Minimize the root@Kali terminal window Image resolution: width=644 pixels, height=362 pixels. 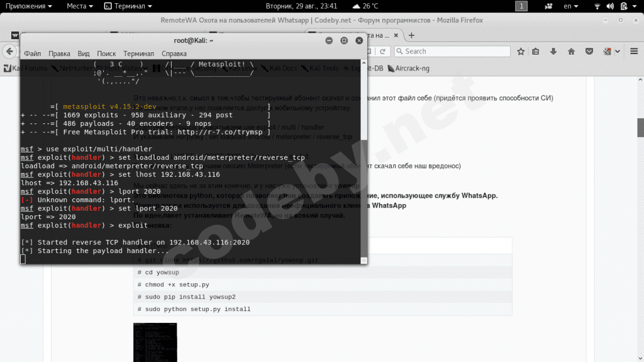tap(329, 40)
